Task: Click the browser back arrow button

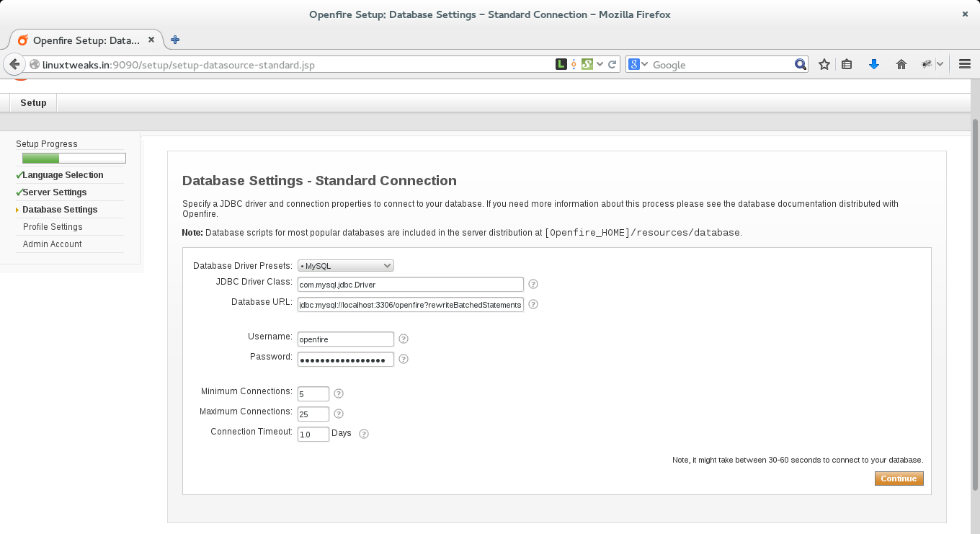Action: point(14,64)
